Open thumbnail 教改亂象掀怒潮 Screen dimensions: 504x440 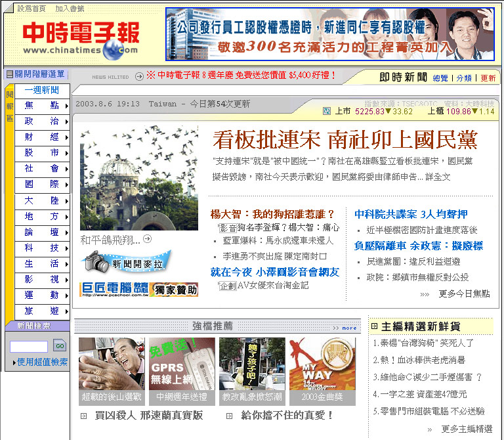click(x=252, y=372)
